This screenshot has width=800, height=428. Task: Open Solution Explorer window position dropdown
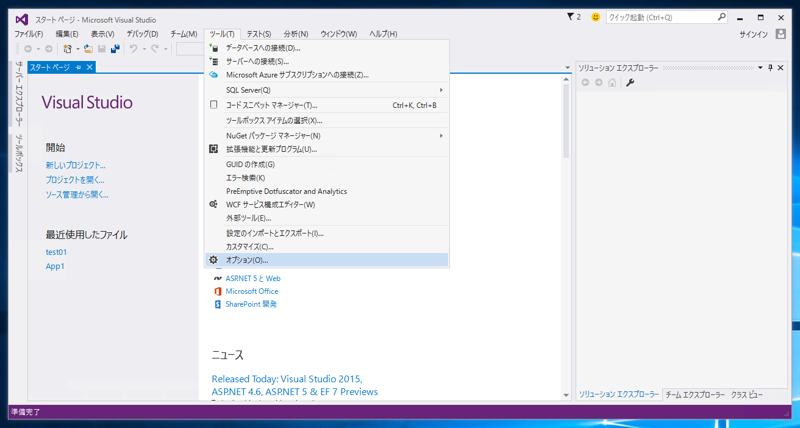pyautogui.click(x=760, y=68)
